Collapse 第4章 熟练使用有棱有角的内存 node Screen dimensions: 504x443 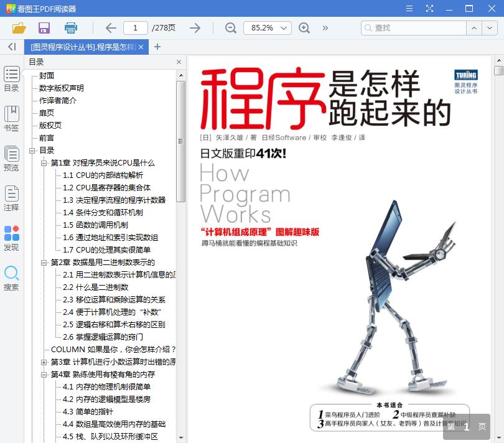pyautogui.click(x=44, y=375)
